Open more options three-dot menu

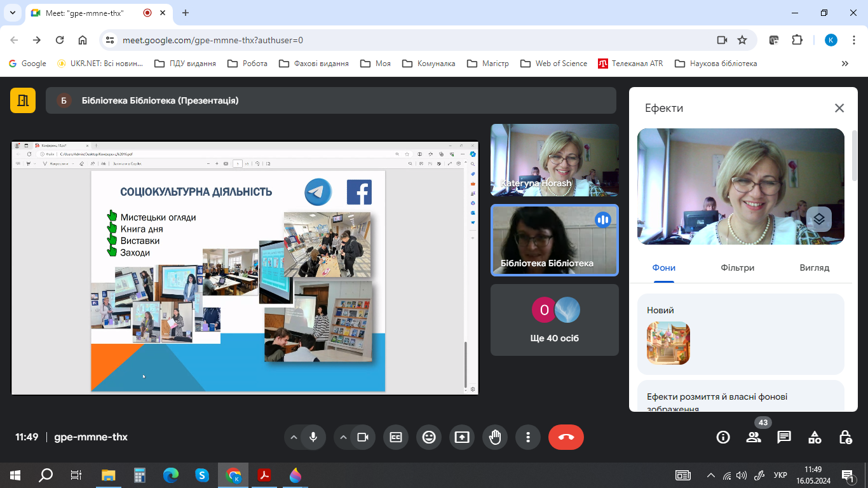pos(528,437)
